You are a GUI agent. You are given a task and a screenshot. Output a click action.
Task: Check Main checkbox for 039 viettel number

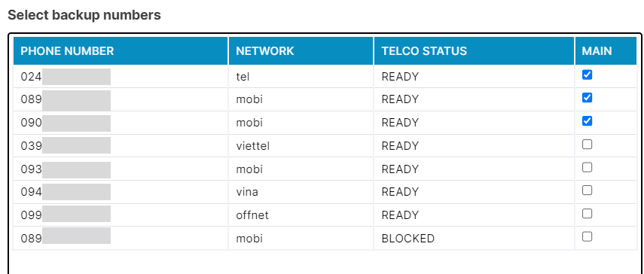click(587, 145)
